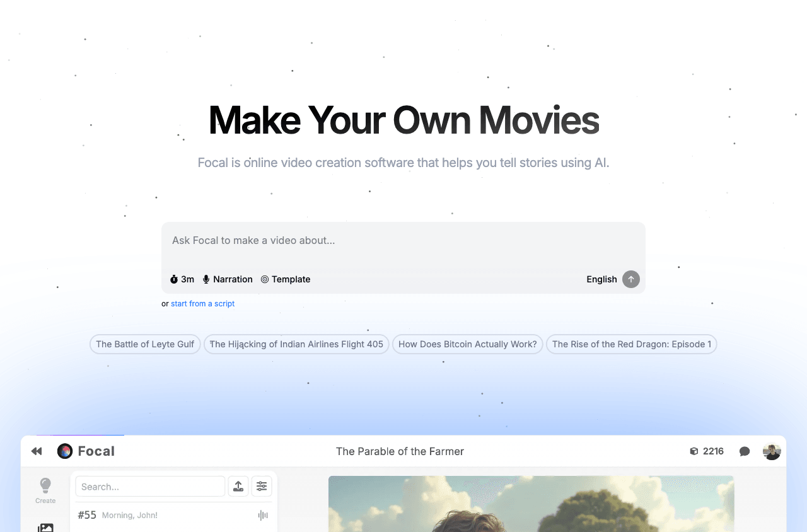Open the chat bubble icon
The image size is (807, 532).
click(745, 451)
